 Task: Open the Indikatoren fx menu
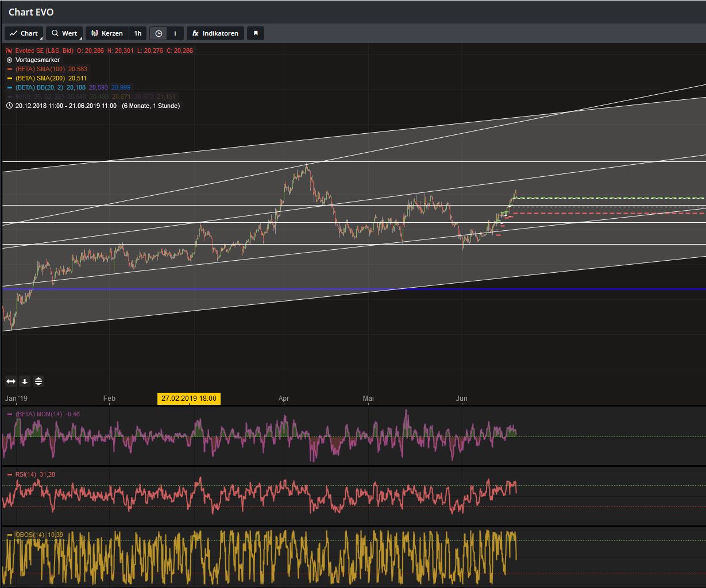pyautogui.click(x=215, y=33)
